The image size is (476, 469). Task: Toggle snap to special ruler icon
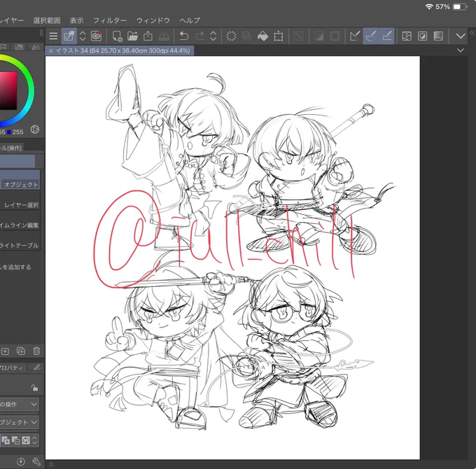pos(371,36)
